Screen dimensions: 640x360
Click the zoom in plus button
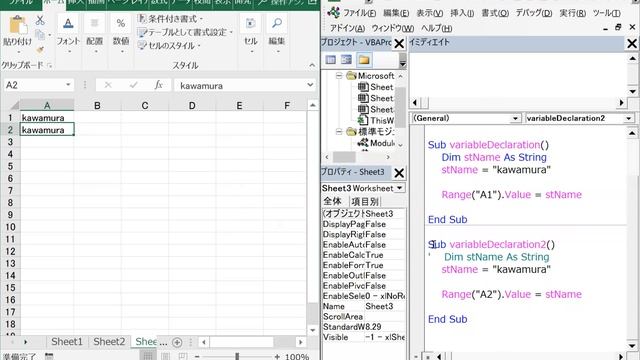point(277,356)
